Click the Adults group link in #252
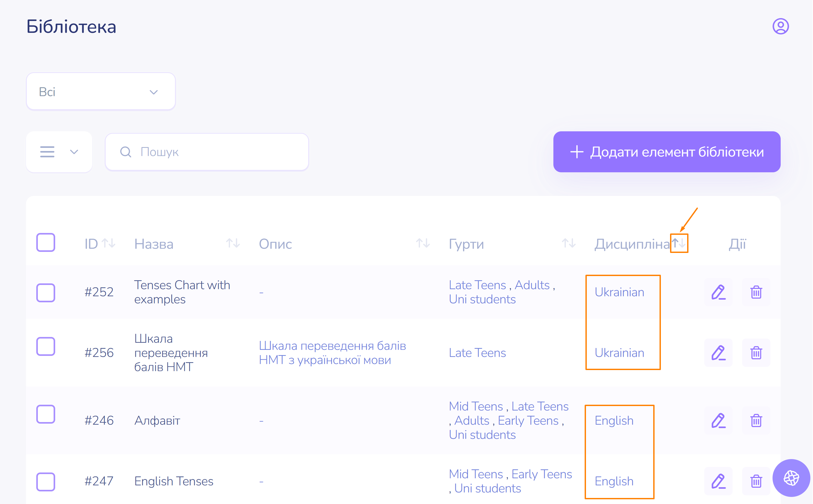This screenshot has height=504, width=813. 532,285
